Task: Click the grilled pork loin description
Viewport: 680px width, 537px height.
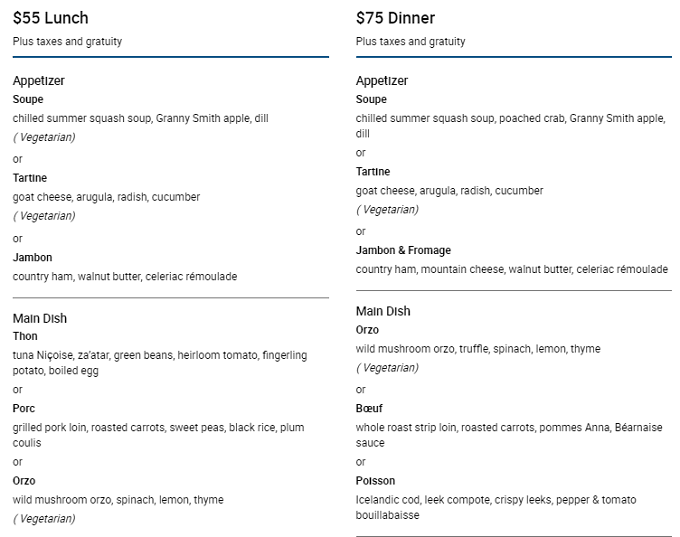Action: coord(158,435)
